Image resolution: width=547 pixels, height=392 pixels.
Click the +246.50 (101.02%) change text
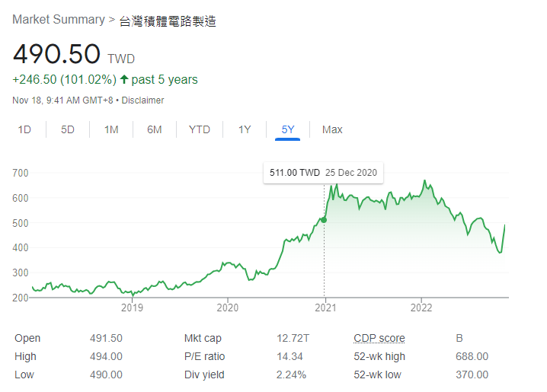[x=64, y=79]
